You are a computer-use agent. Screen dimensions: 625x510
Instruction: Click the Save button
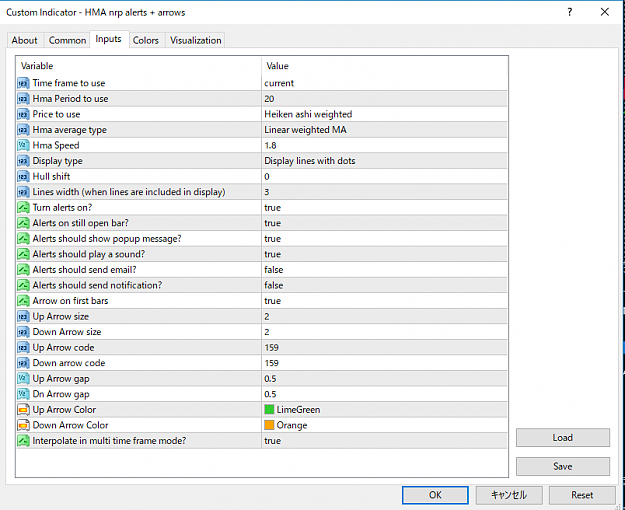(x=562, y=466)
